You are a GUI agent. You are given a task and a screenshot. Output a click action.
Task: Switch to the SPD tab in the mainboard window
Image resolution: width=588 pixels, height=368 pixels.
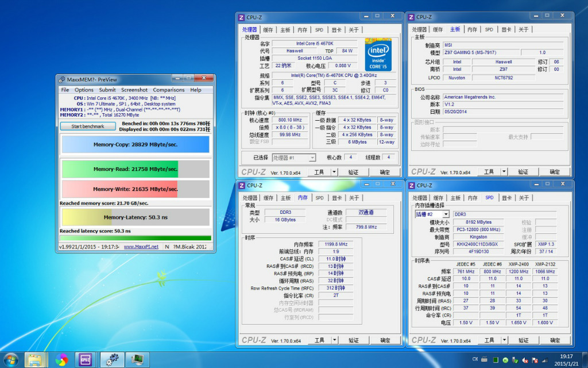pyautogui.click(x=489, y=30)
